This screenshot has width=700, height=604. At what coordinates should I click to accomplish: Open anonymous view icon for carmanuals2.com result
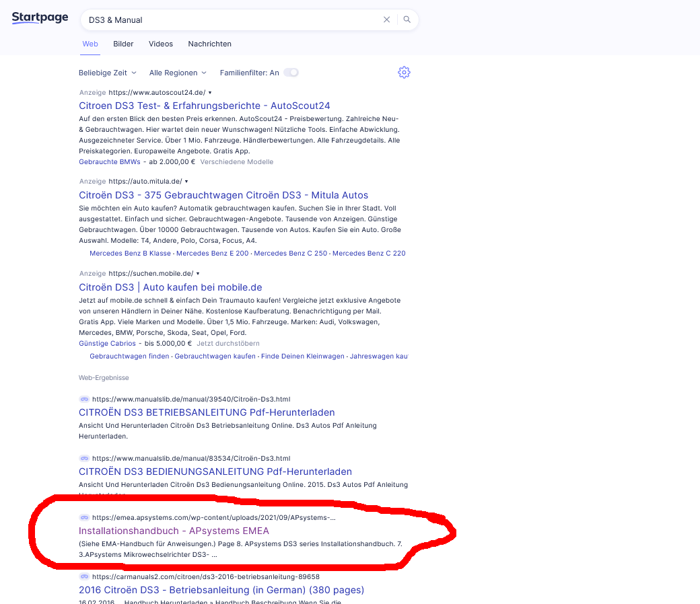pos(84,577)
